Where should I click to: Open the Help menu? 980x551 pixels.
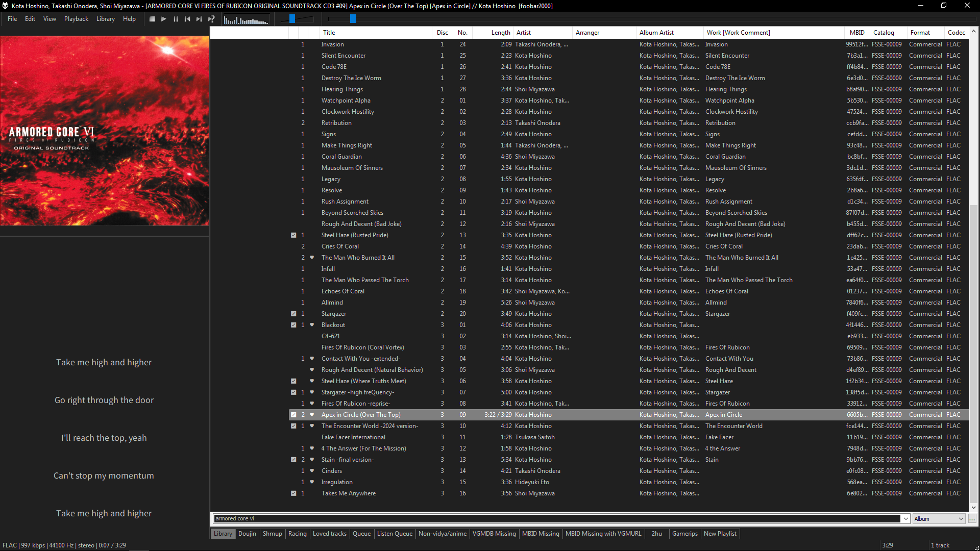pyautogui.click(x=129, y=19)
